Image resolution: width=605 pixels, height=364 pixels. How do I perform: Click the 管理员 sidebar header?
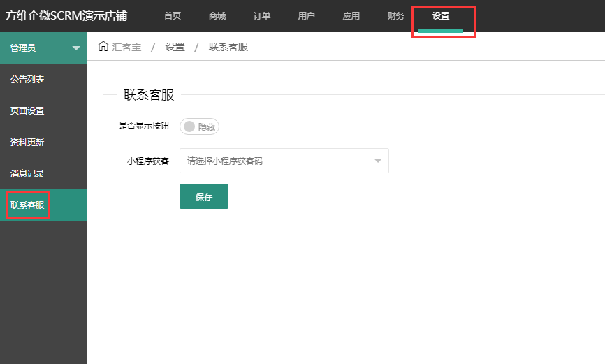(x=43, y=48)
